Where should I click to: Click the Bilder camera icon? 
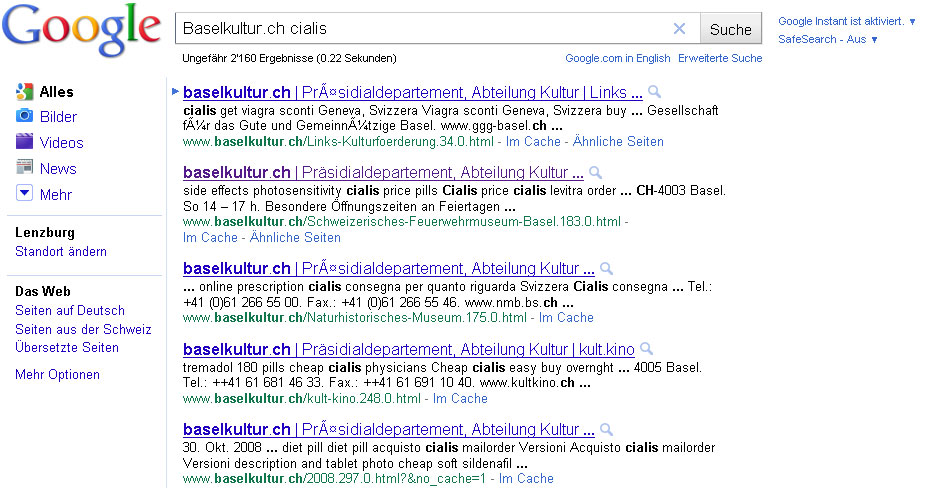pyautogui.click(x=24, y=115)
